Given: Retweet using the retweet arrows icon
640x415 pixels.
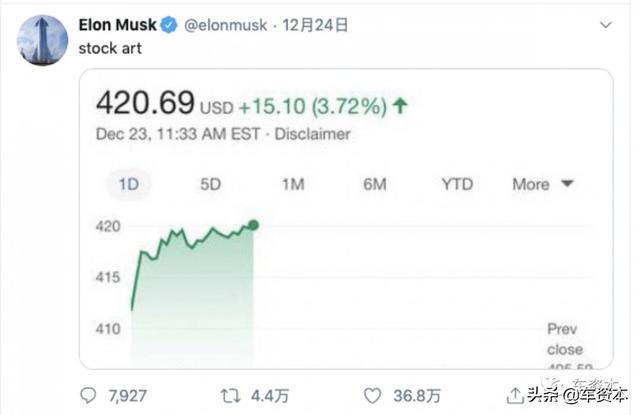Looking at the screenshot, I should click(230, 396).
